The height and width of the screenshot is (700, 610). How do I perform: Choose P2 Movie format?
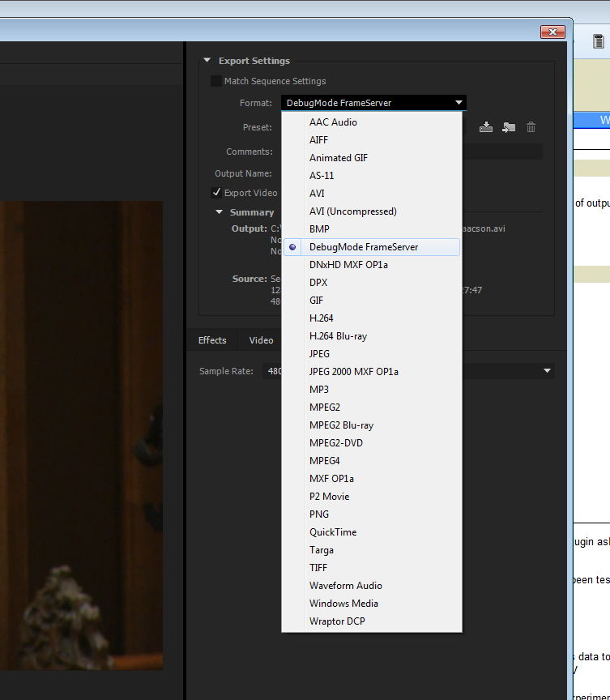372,497
